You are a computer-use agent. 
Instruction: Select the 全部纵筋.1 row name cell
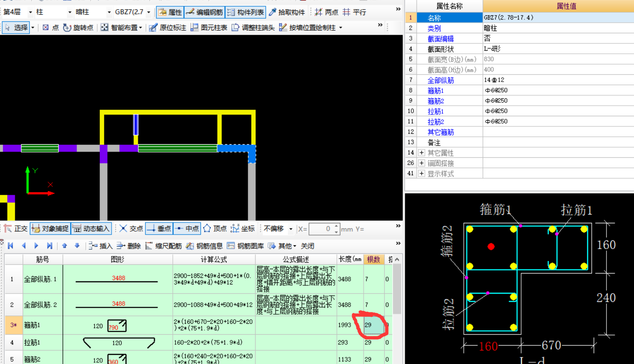(x=42, y=279)
